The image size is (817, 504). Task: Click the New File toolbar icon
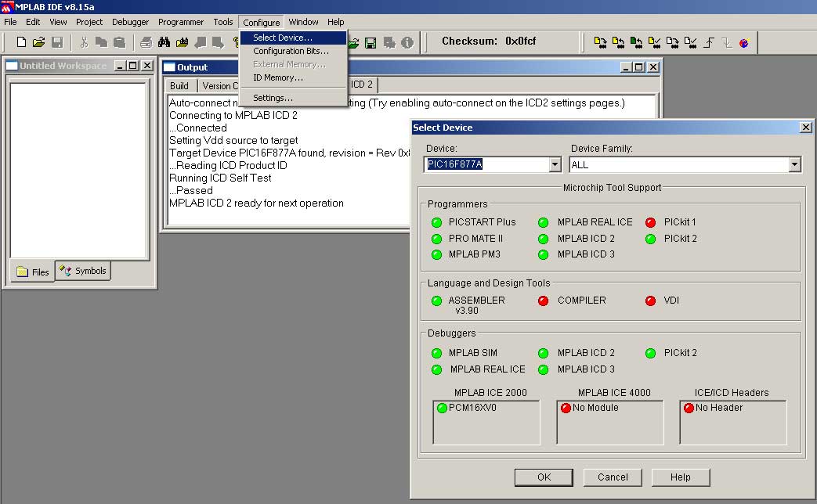tap(22, 42)
